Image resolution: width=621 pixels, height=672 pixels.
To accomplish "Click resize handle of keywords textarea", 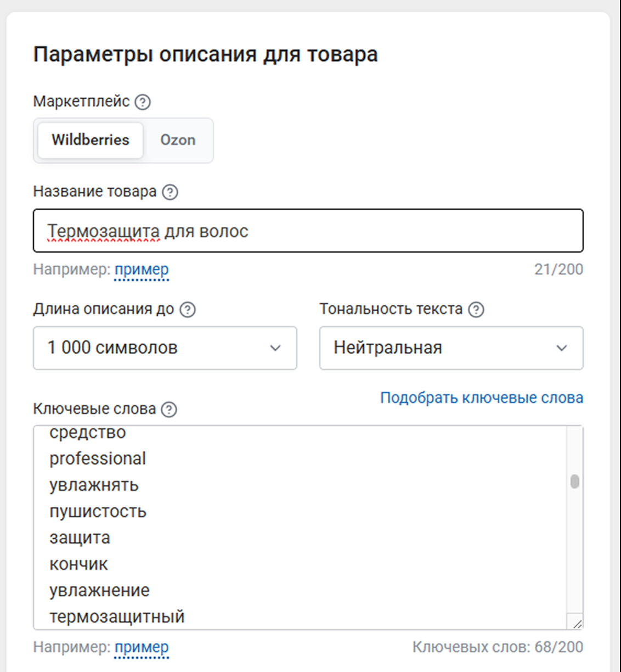I will (x=577, y=624).
